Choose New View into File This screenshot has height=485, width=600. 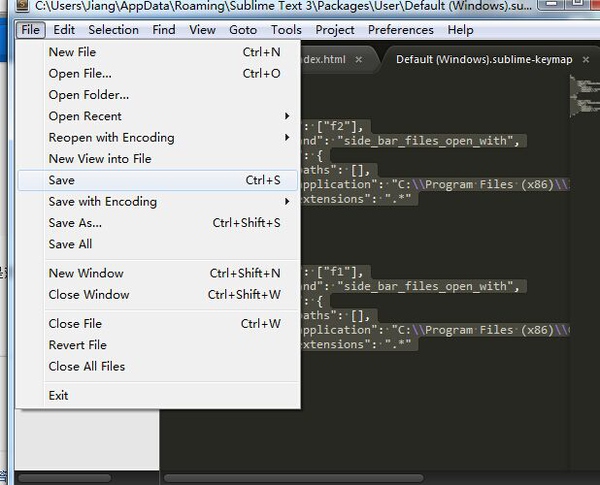pos(158,159)
